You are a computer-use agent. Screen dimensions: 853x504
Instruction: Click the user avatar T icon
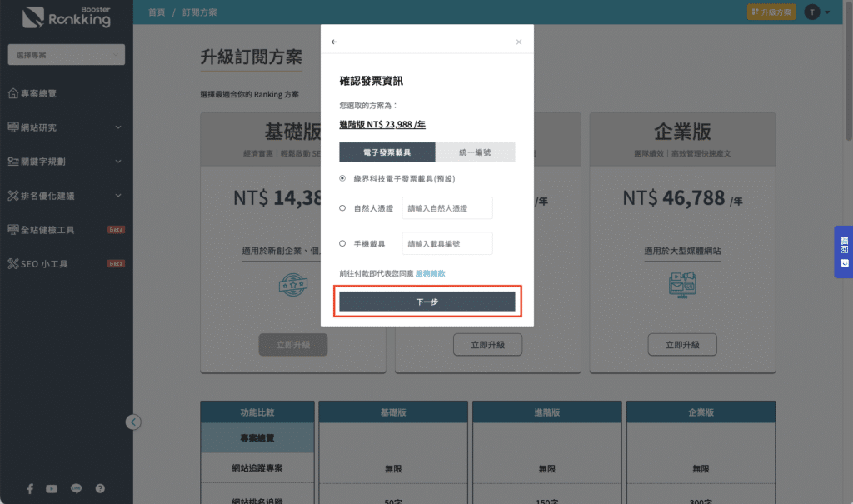coord(811,12)
